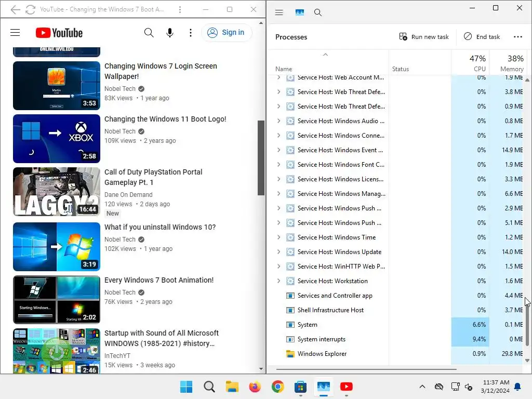Expand Service Host: Windows Event row
This screenshot has height=399, width=532.
pos(278,150)
